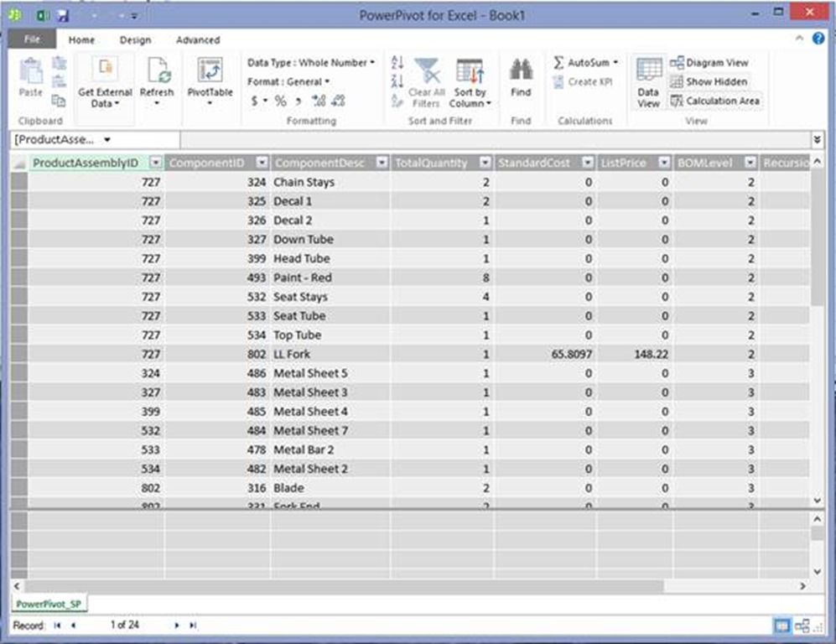
Task: Go to last record
Action: click(193, 626)
